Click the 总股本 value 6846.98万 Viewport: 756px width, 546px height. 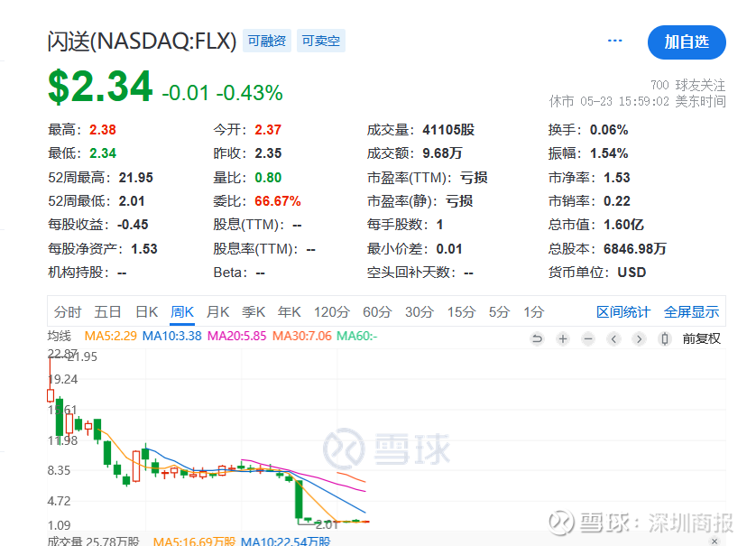coord(635,249)
